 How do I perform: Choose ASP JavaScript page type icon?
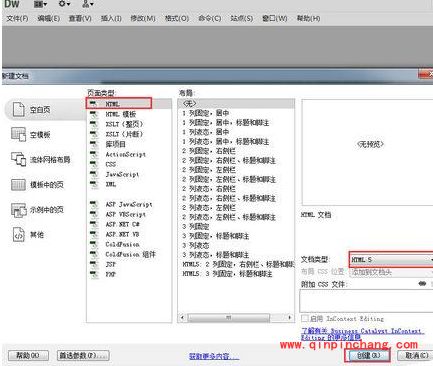94,204
